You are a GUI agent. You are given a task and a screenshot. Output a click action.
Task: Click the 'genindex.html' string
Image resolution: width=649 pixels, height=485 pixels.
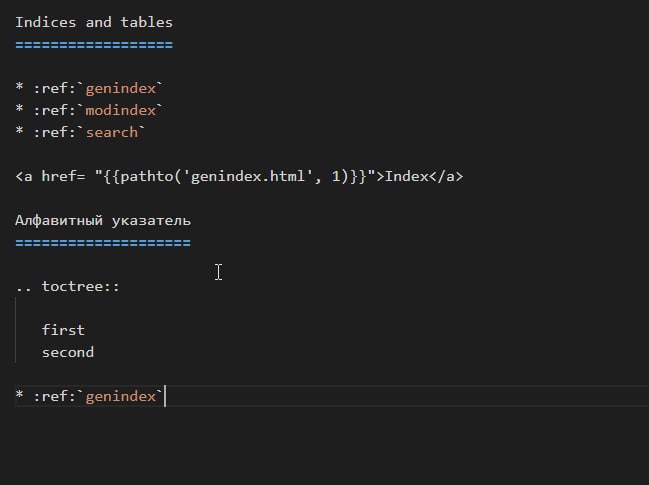click(248, 177)
